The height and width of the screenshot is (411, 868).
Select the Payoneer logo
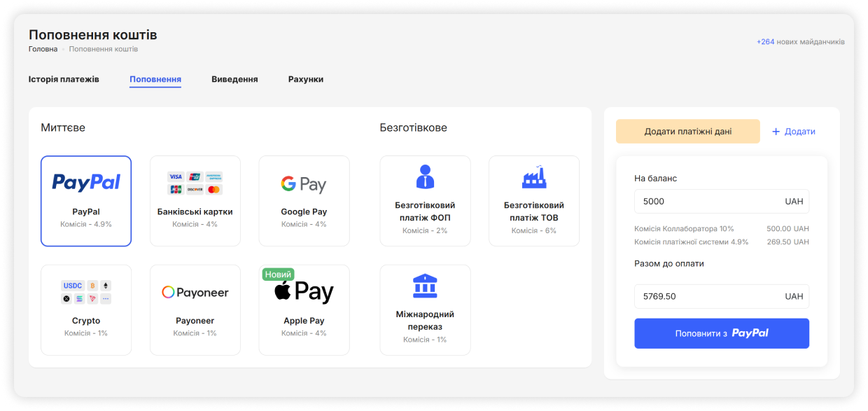pyautogui.click(x=195, y=293)
